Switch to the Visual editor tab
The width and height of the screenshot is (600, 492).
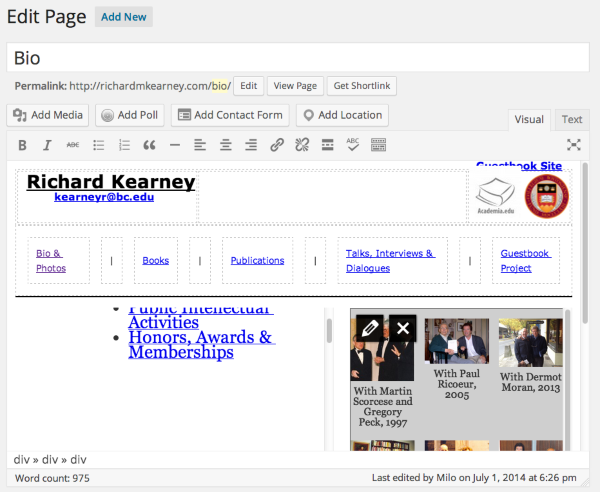pyautogui.click(x=529, y=120)
